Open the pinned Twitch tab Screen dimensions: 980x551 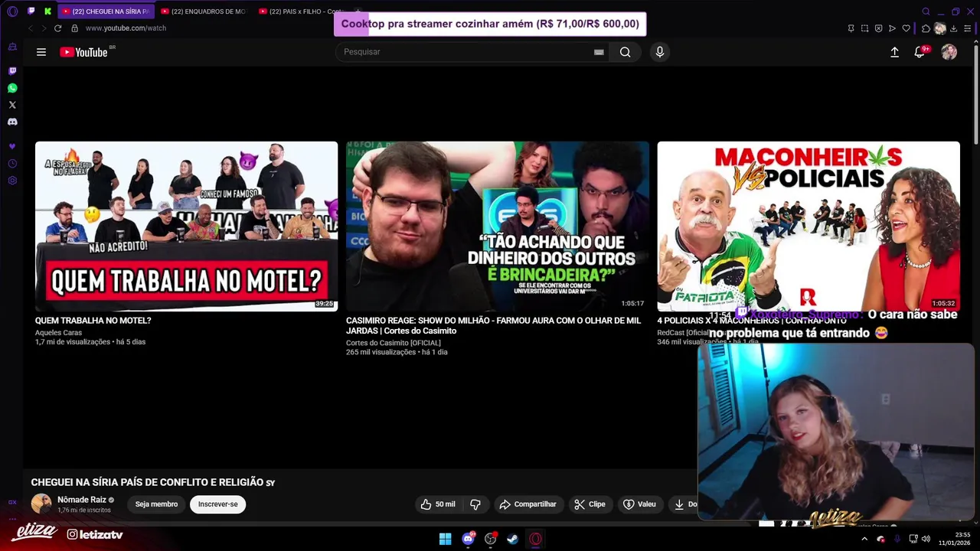click(x=31, y=11)
